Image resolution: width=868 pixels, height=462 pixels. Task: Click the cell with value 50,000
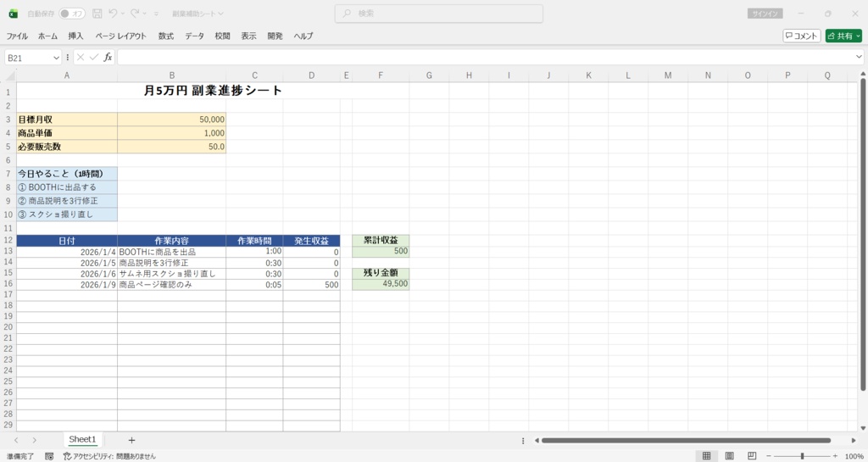[171, 119]
